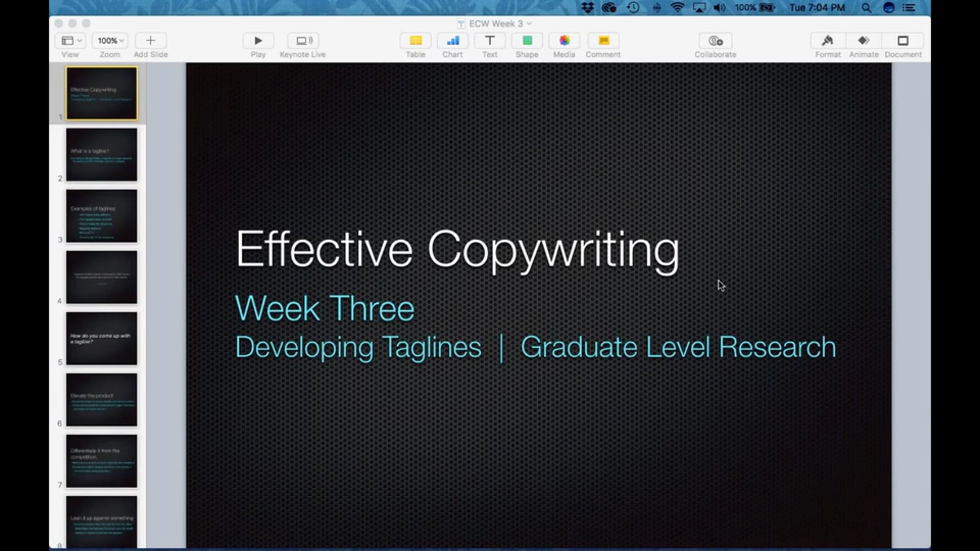Click the Play slideshow button

258,41
